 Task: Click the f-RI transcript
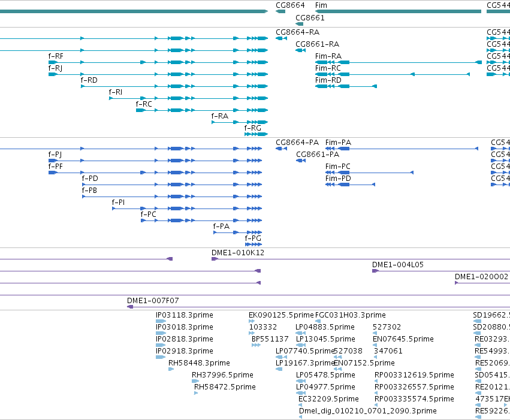(x=188, y=98)
